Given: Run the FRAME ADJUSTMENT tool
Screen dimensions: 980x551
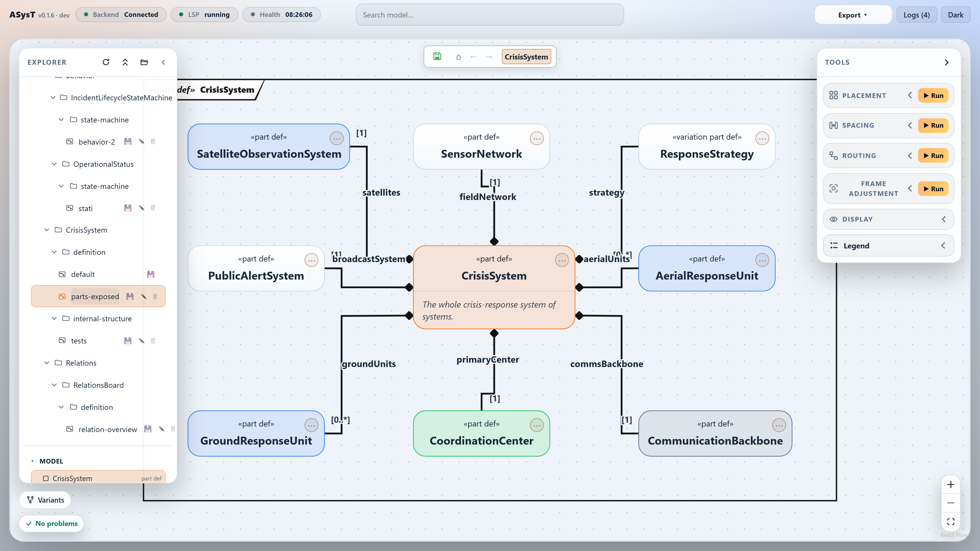Looking at the screenshot, I should pyautogui.click(x=933, y=189).
